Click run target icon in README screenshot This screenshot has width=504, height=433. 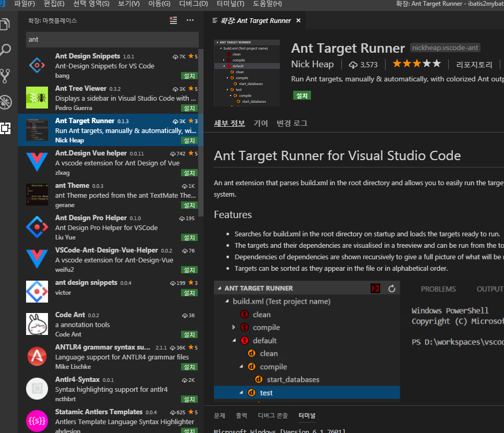coord(375,288)
